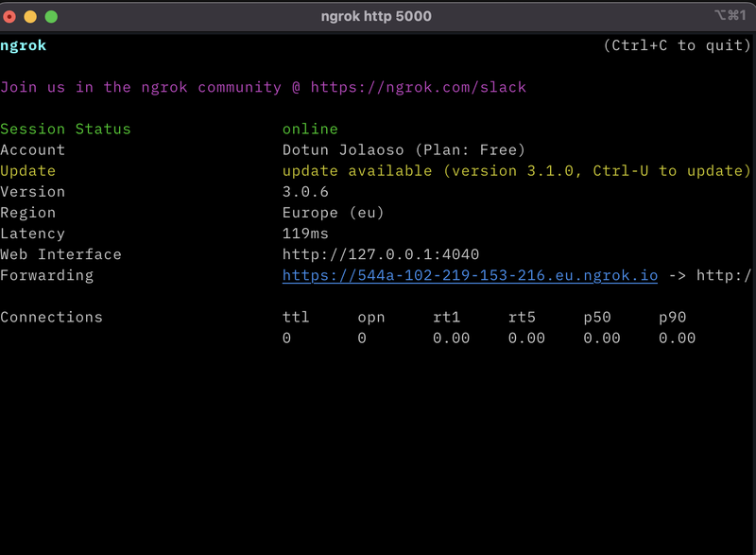Click the truncated http:/ destination after the arrow

point(725,275)
